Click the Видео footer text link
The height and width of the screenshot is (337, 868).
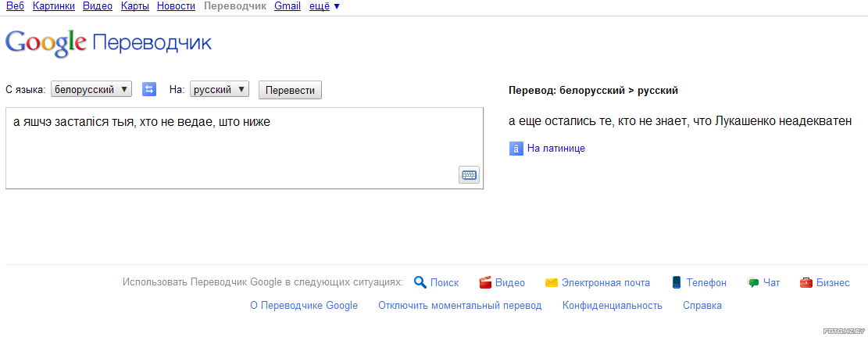[510, 283]
